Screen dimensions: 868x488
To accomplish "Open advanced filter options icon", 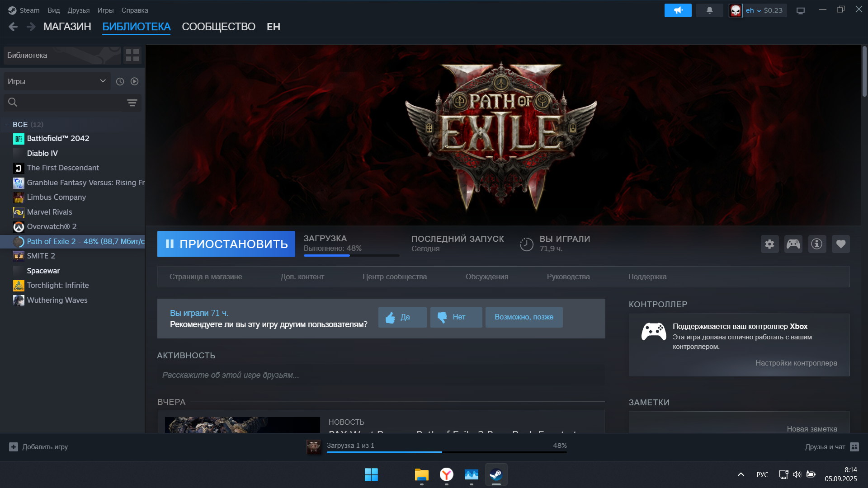I will [x=132, y=103].
